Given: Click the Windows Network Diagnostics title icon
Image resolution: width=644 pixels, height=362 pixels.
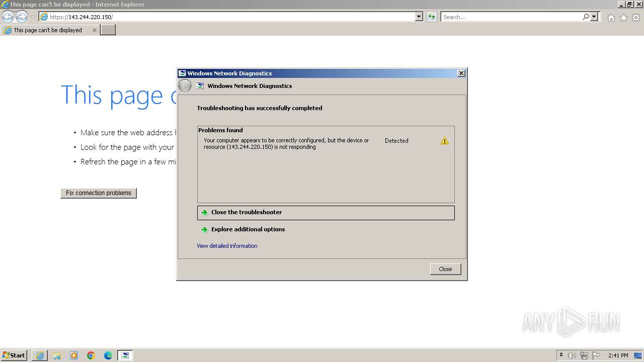Looking at the screenshot, I should [x=182, y=73].
